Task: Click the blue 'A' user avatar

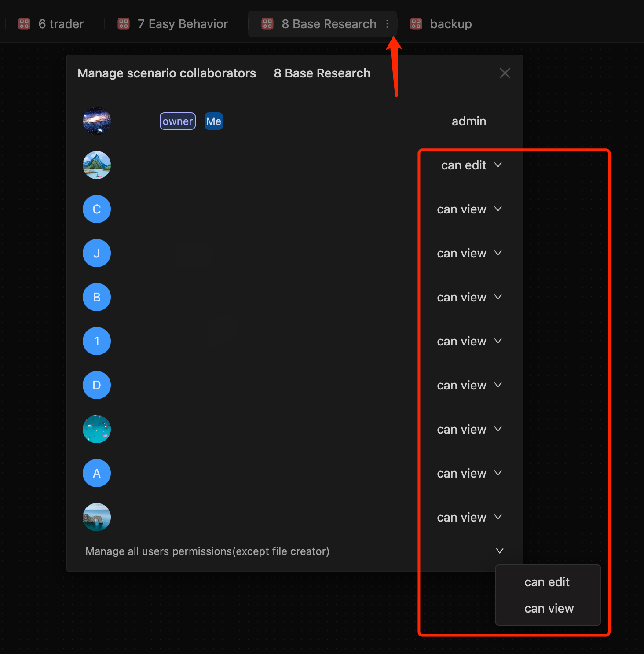Action: [x=97, y=473]
